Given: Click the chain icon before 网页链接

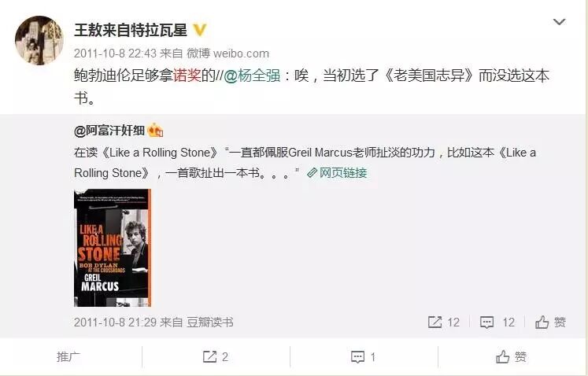Looking at the screenshot, I should (x=312, y=173).
